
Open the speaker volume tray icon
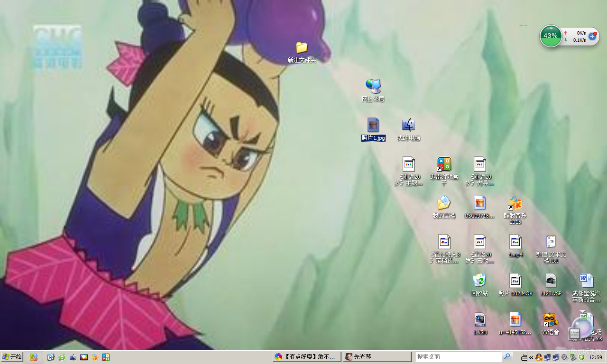pyautogui.click(x=564, y=357)
